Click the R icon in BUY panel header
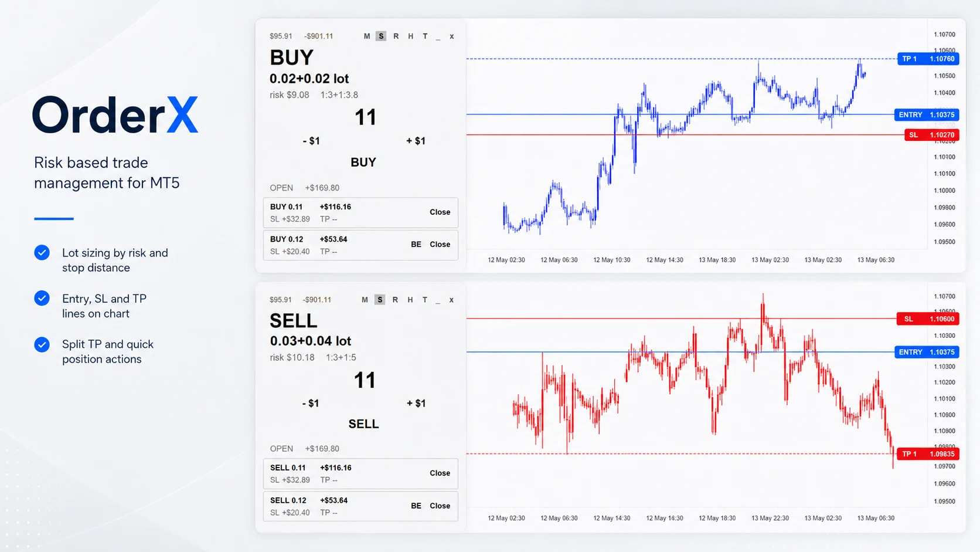The image size is (980, 552). pos(396,36)
